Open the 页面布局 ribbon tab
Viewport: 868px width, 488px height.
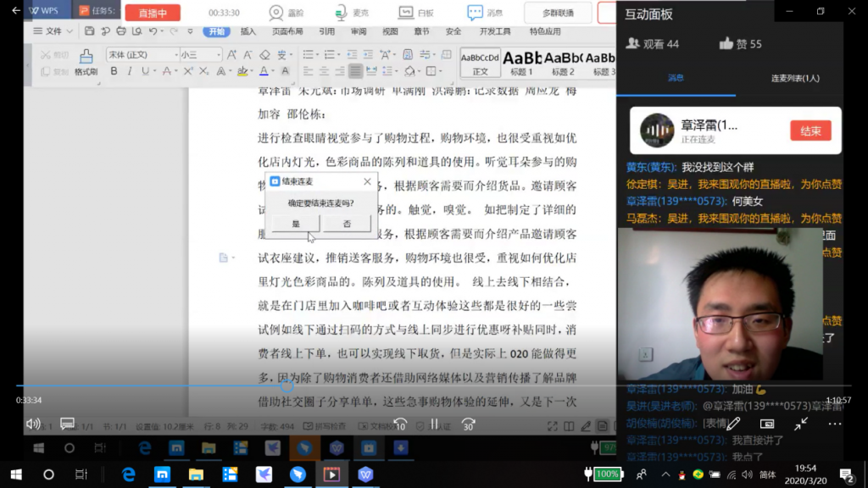(287, 31)
